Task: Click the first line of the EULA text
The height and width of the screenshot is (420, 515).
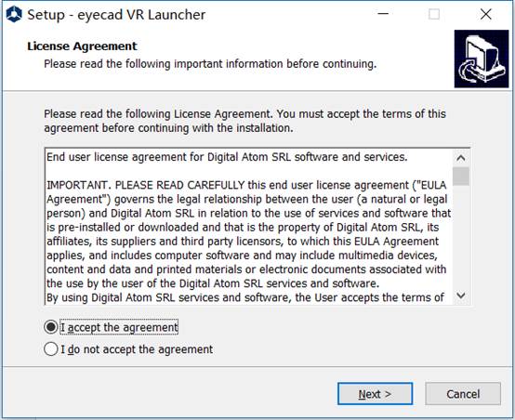Action: [227, 157]
